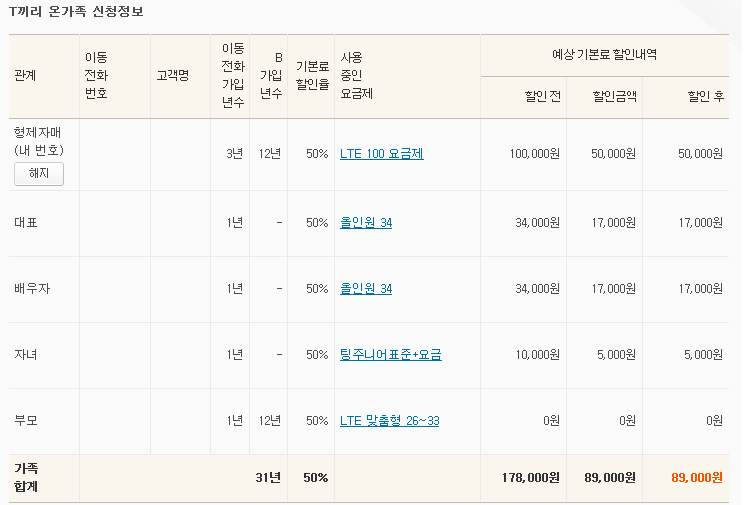The height and width of the screenshot is (505, 747).
Task: Select the 31년 total years value
Action: click(x=268, y=477)
